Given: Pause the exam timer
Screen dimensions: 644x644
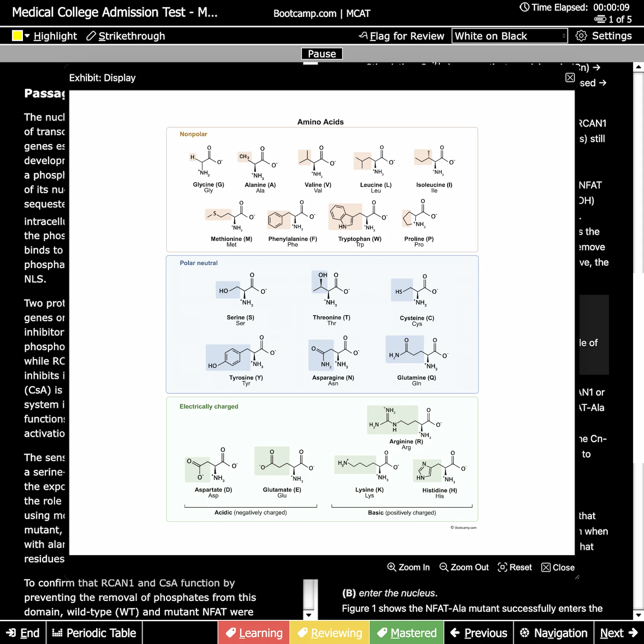Looking at the screenshot, I should point(321,54).
